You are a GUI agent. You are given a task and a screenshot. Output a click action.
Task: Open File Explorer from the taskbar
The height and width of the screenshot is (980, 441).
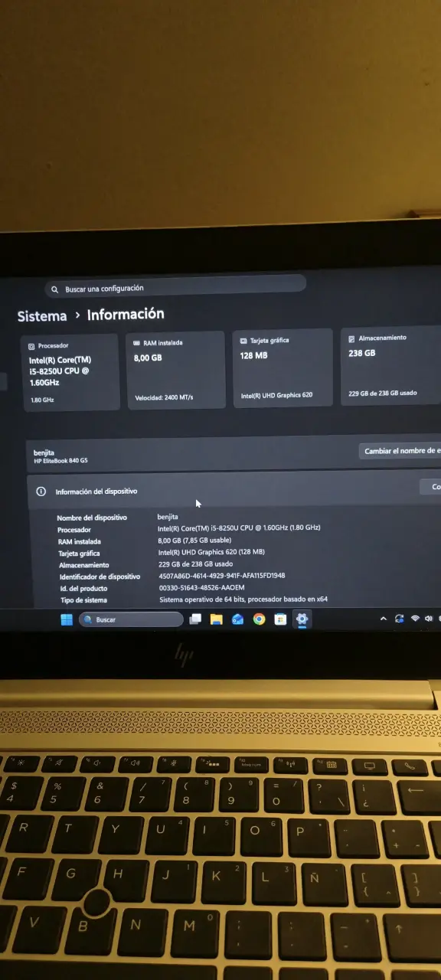click(217, 619)
